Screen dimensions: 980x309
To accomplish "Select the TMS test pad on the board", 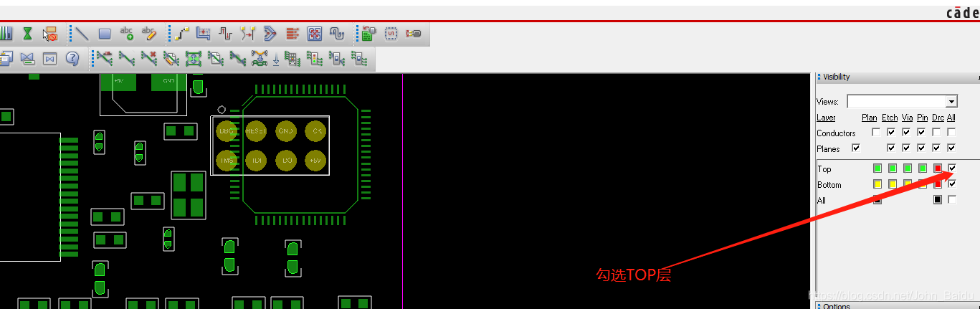I will click(227, 161).
